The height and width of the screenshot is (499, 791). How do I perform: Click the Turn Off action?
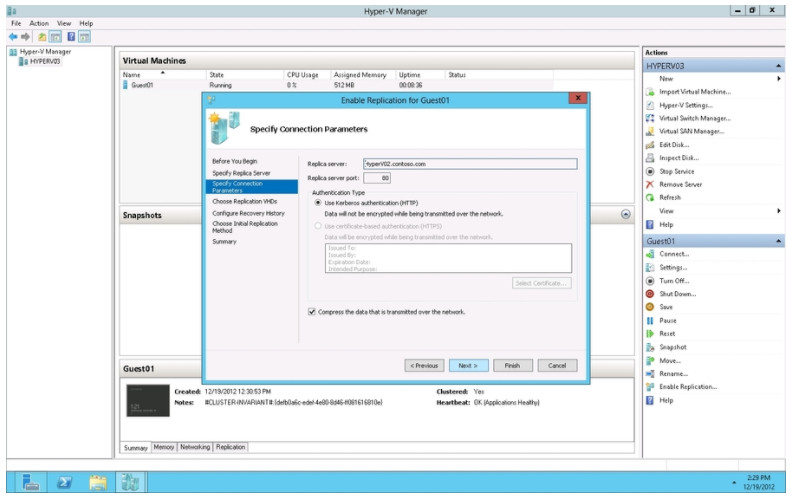click(674, 281)
